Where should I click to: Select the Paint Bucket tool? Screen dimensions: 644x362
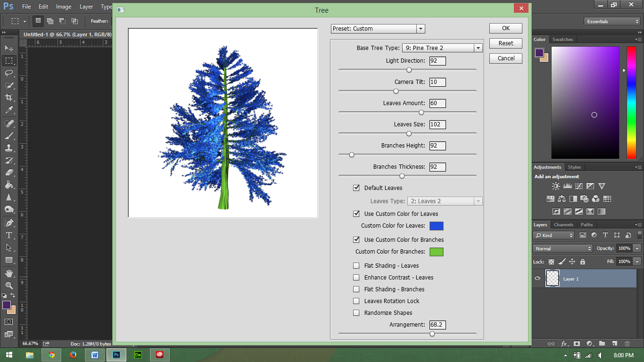pos(8,185)
